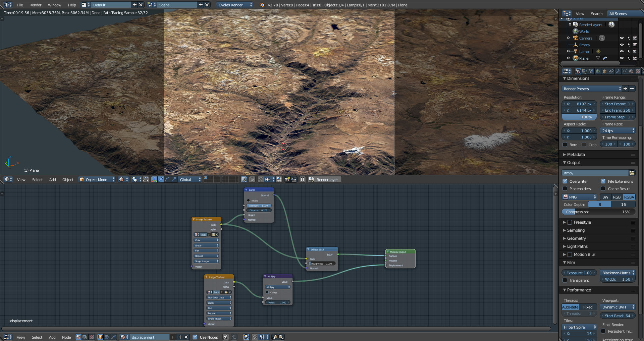This screenshot has height=341, width=644.
Task: Click the RGBA button in Output settings
Action: pos(629,197)
